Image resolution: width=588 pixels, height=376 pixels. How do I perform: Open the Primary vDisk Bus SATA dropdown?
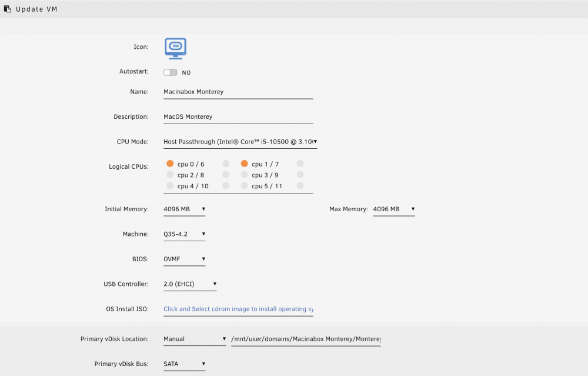coord(185,364)
